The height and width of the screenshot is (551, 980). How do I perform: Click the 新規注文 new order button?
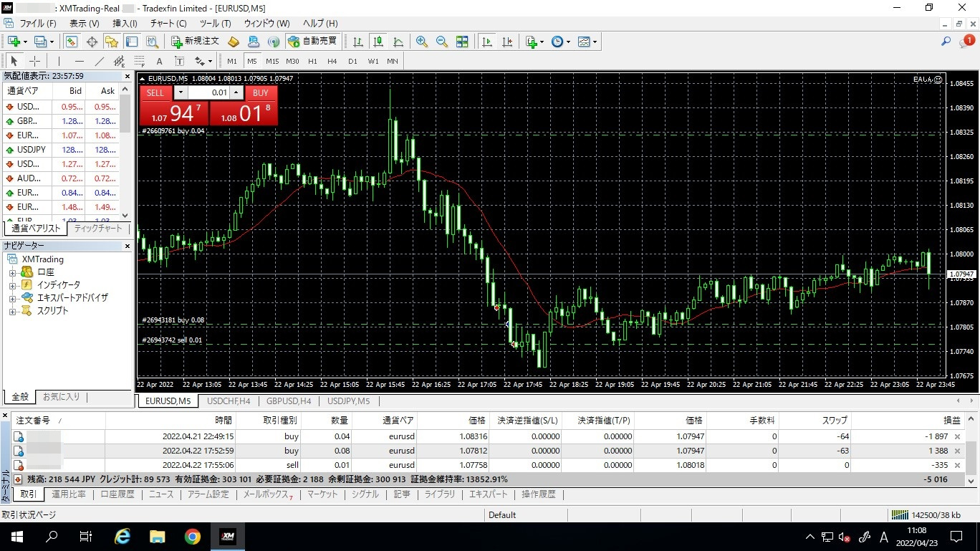[x=195, y=42]
